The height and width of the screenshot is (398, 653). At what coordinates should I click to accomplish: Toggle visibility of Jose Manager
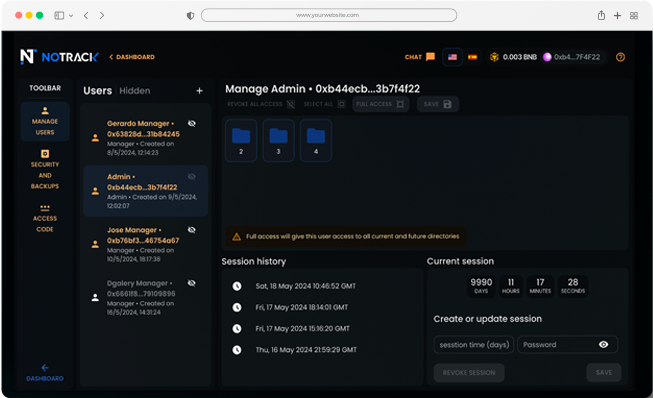click(192, 230)
